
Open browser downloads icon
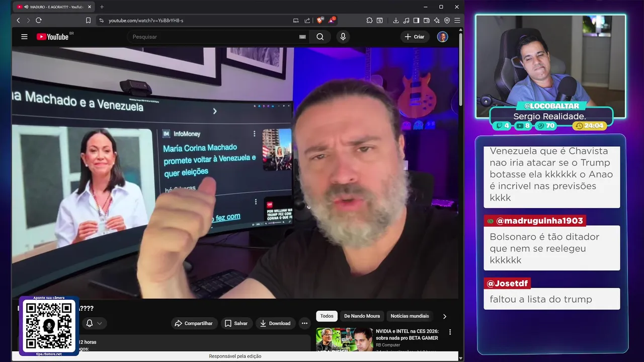396,20
